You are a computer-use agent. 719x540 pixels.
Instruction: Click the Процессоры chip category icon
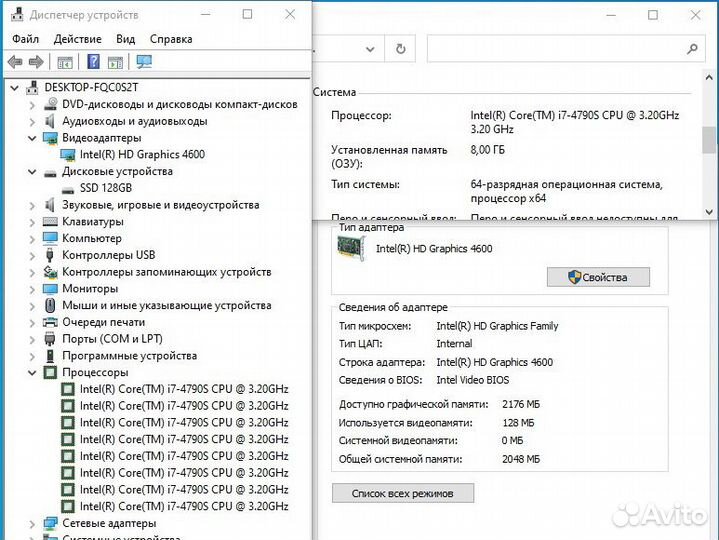pos(50,372)
